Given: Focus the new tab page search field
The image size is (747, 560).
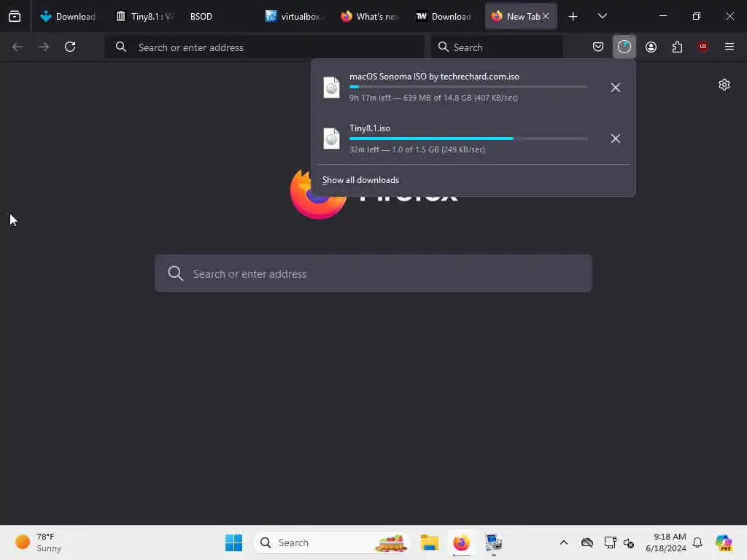Looking at the screenshot, I should point(373,273).
